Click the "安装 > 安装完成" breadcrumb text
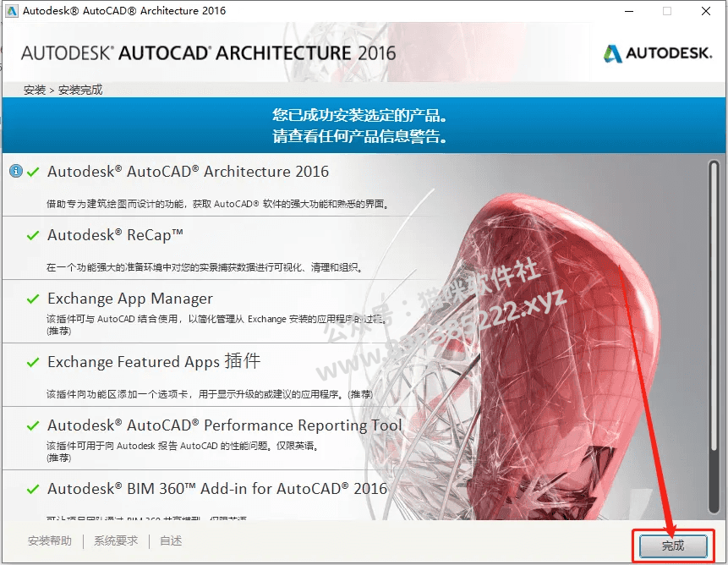 (x=63, y=90)
